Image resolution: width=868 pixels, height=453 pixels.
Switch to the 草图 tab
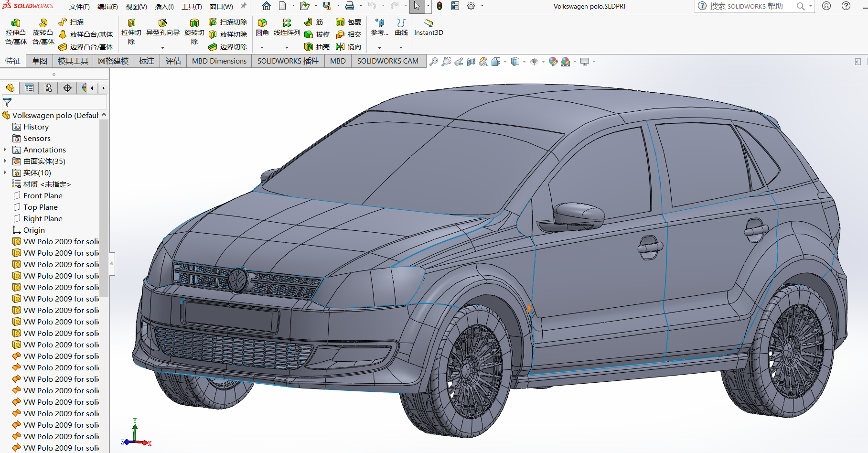coord(40,61)
